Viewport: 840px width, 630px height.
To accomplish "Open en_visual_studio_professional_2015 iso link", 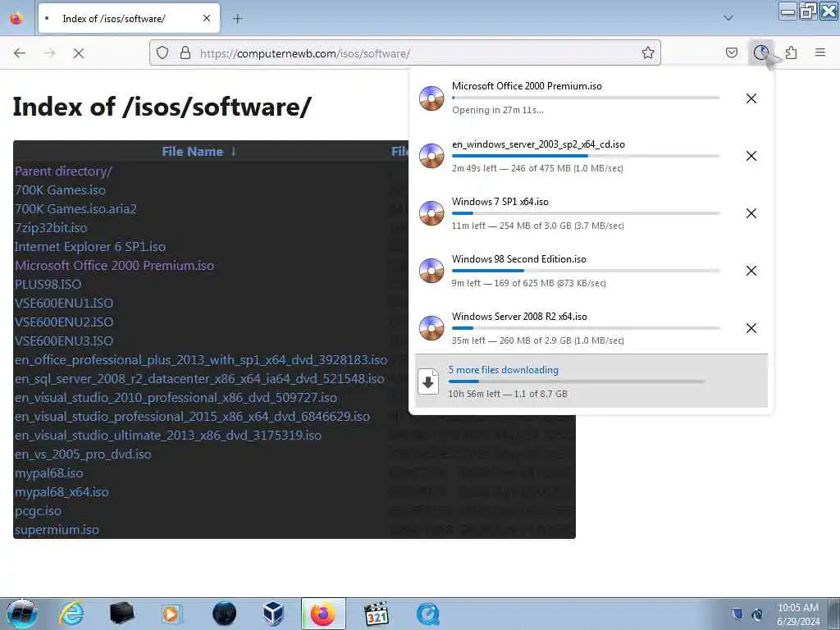I will click(x=192, y=416).
